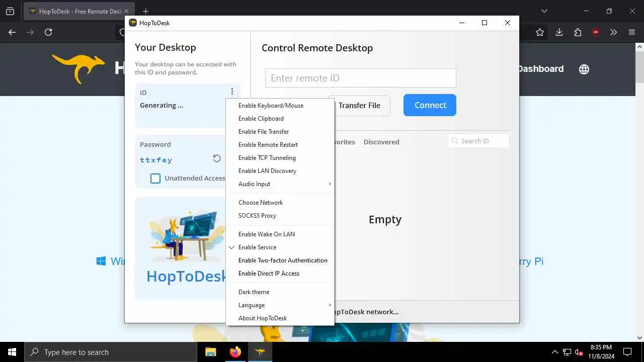Open SOCKS5 Proxy settings
Image resolution: width=644 pixels, height=362 pixels.
[280, 216]
